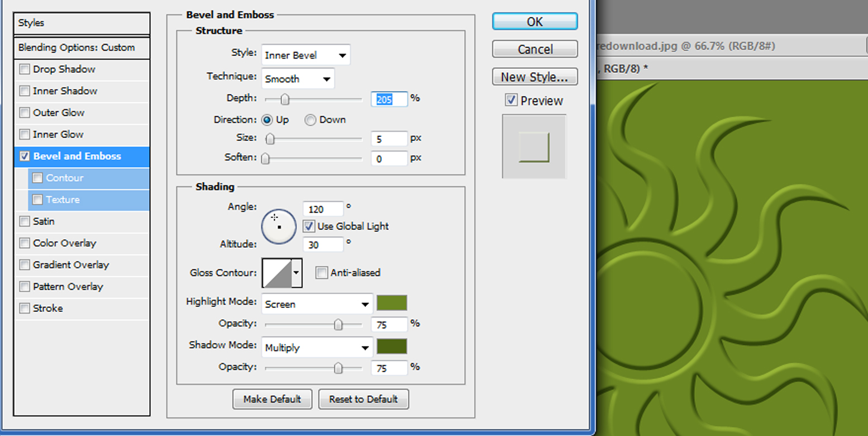Click the Shadow Opacity value field

tap(389, 368)
